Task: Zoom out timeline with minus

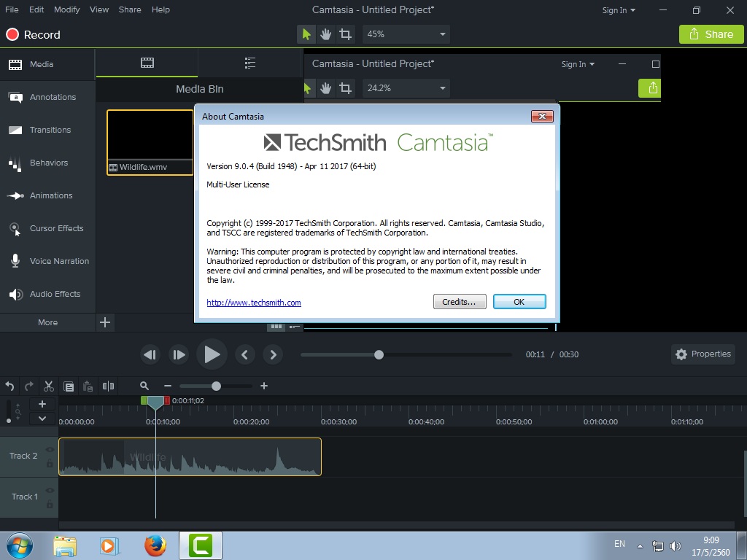Action: 167,386
